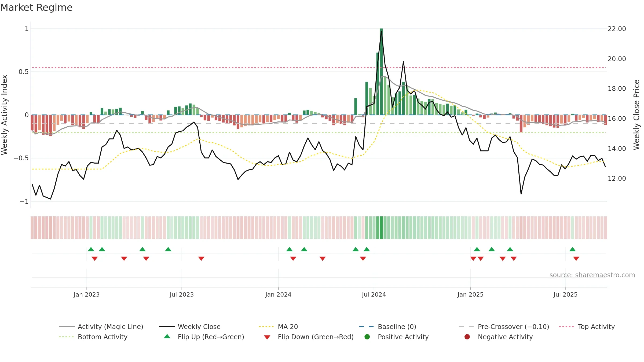Click the Jul 2025 x-axis label
The height and width of the screenshot is (362, 644).
pyautogui.click(x=565, y=294)
